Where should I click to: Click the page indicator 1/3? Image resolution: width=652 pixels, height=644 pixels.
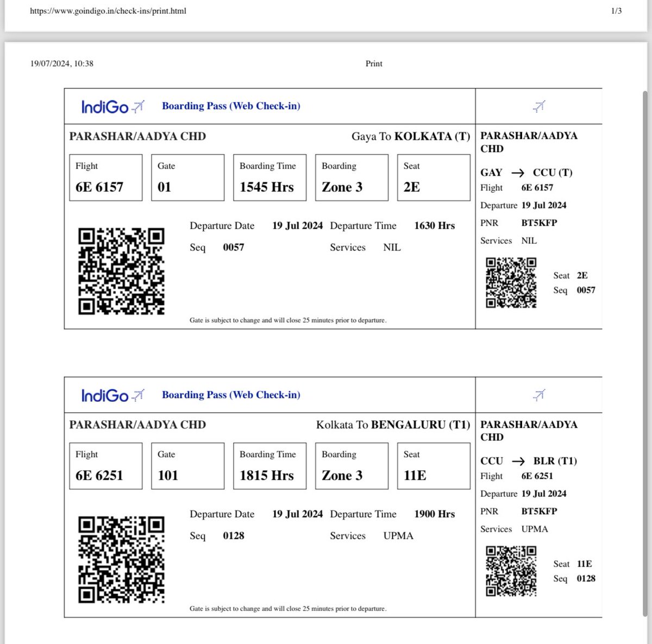point(616,10)
